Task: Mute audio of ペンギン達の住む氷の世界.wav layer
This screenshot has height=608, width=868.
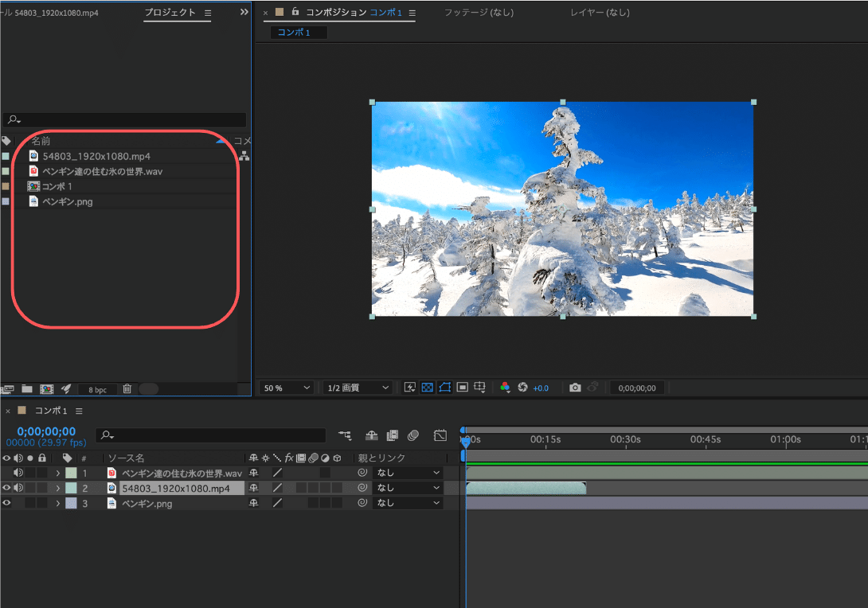Action: point(18,473)
